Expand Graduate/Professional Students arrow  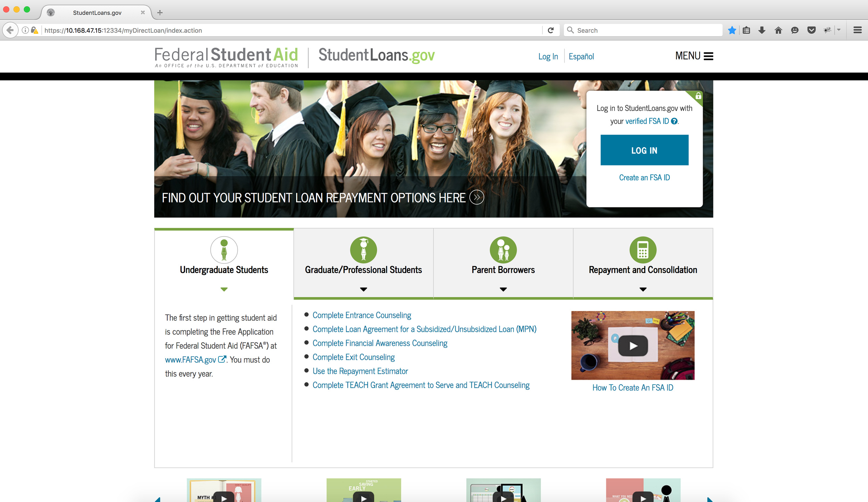coord(363,289)
